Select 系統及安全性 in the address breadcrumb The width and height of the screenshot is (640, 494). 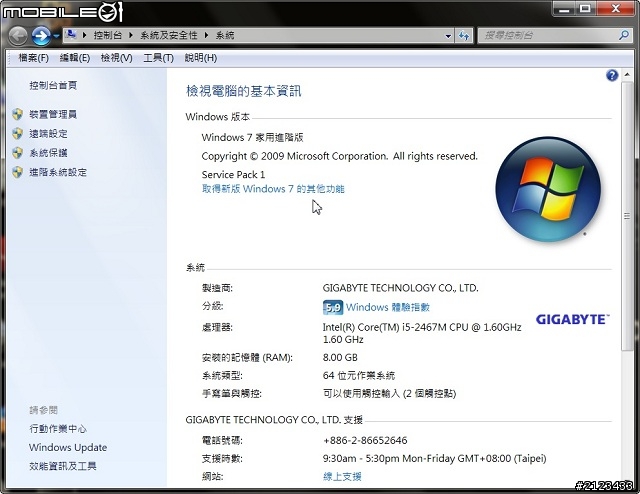coord(169,36)
